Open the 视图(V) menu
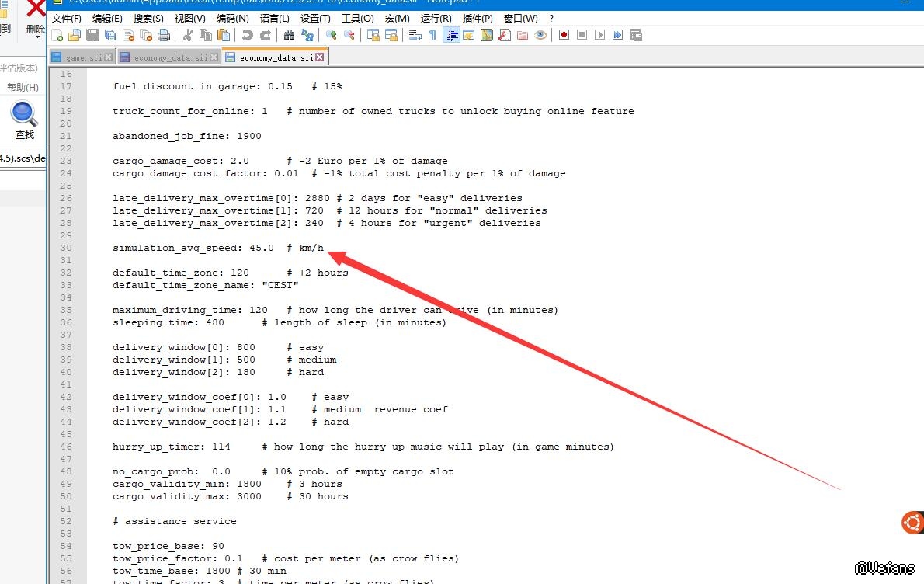This screenshot has width=924, height=584. (189, 19)
